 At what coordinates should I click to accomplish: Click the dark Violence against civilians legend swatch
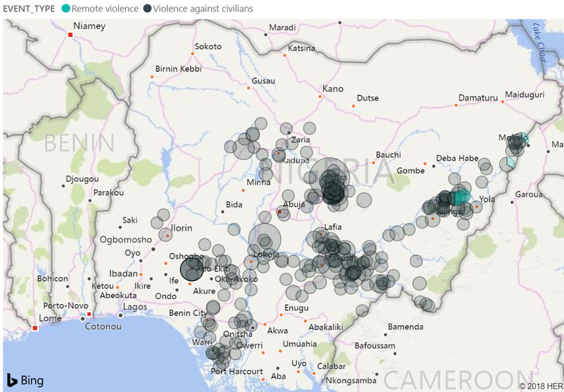tap(147, 9)
